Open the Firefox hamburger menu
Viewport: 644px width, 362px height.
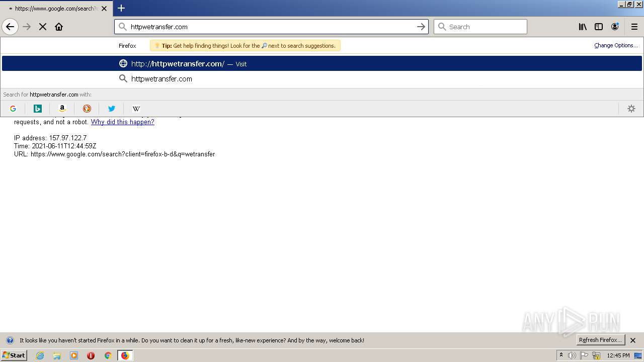634,27
